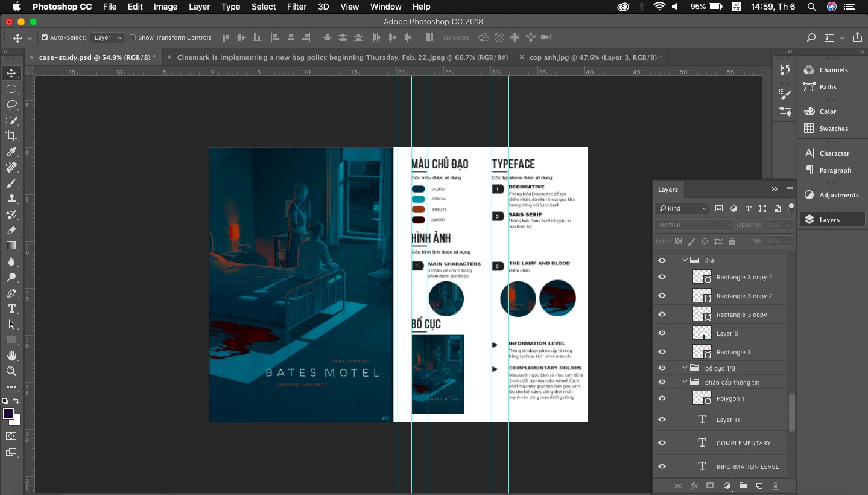This screenshot has width=868, height=495.
Task: Click the background color swatch
Action: [x=16, y=420]
